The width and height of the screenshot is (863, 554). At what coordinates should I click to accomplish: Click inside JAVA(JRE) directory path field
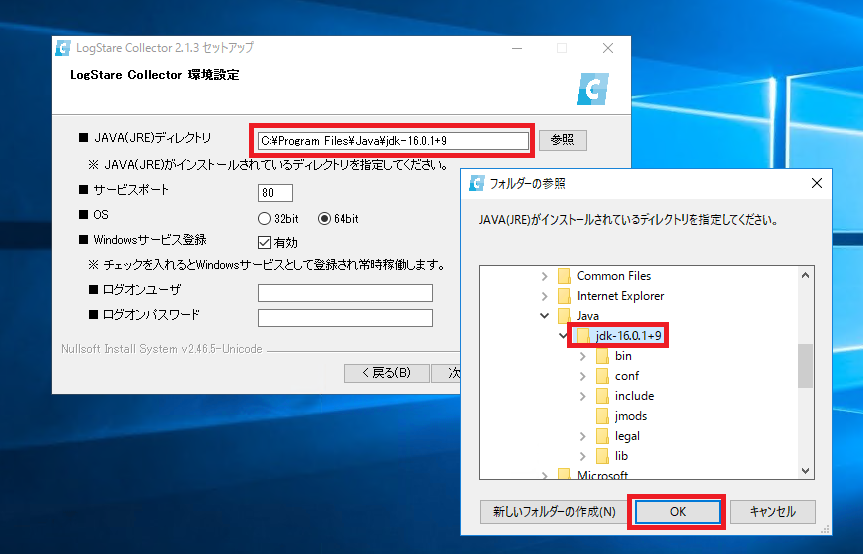pyautogui.click(x=393, y=141)
